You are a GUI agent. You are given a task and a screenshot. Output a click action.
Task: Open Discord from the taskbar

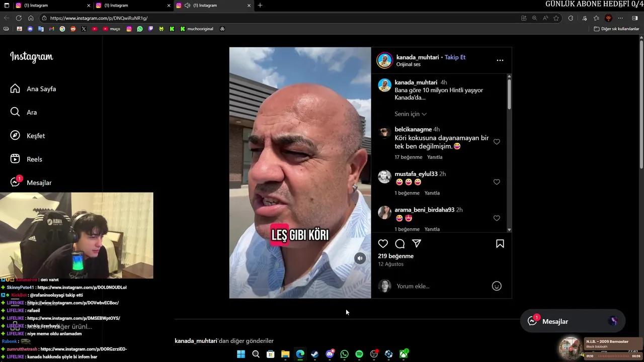tap(330, 354)
